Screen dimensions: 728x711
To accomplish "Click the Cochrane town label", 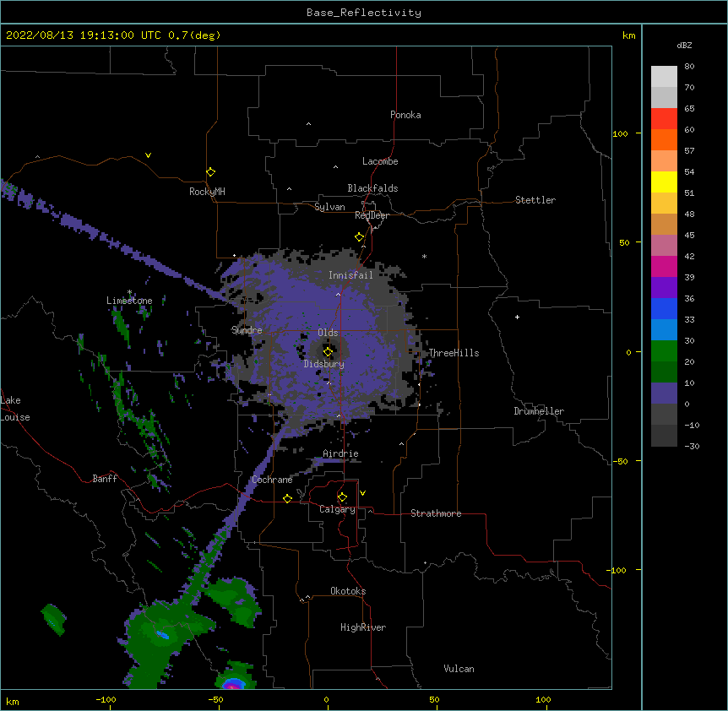I will (272, 480).
